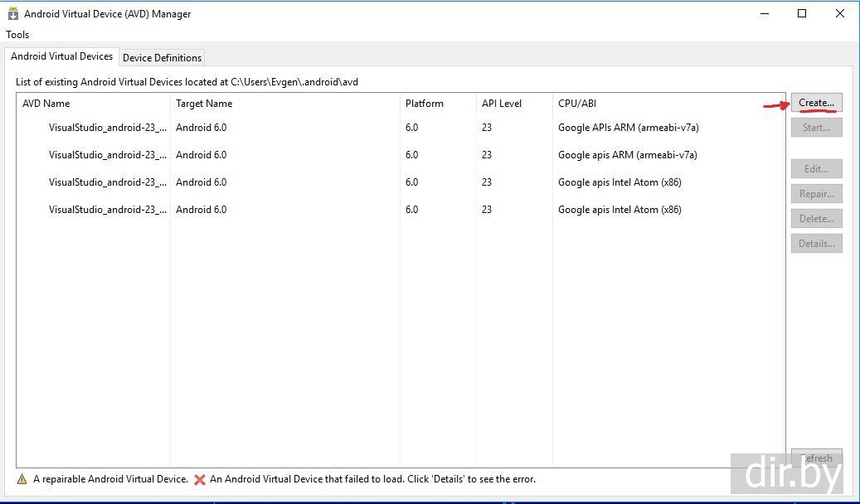The height and width of the screenshot is (504, 860).
Task: Sort by the AVD Name column header
Action: (46, 104)
